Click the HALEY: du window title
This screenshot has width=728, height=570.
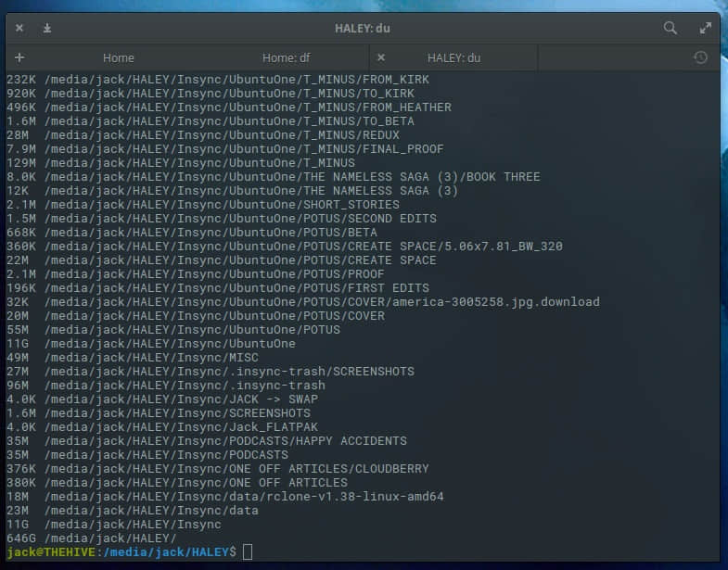point(362,29)
